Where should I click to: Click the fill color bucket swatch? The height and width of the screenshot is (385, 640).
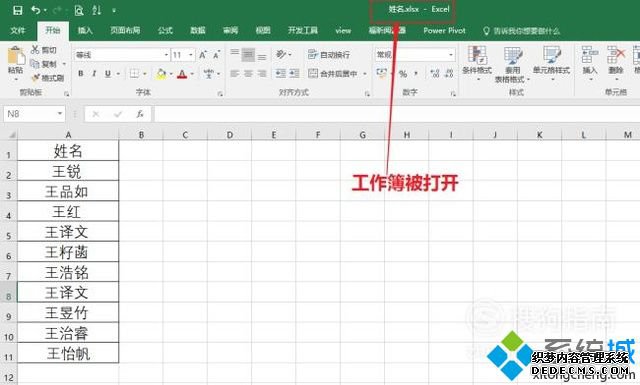(161, 74)
